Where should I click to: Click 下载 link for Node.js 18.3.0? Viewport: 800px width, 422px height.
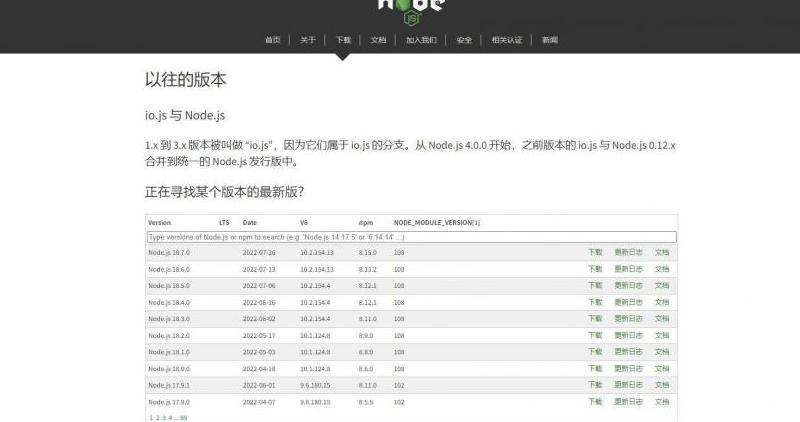pos(595,318)
